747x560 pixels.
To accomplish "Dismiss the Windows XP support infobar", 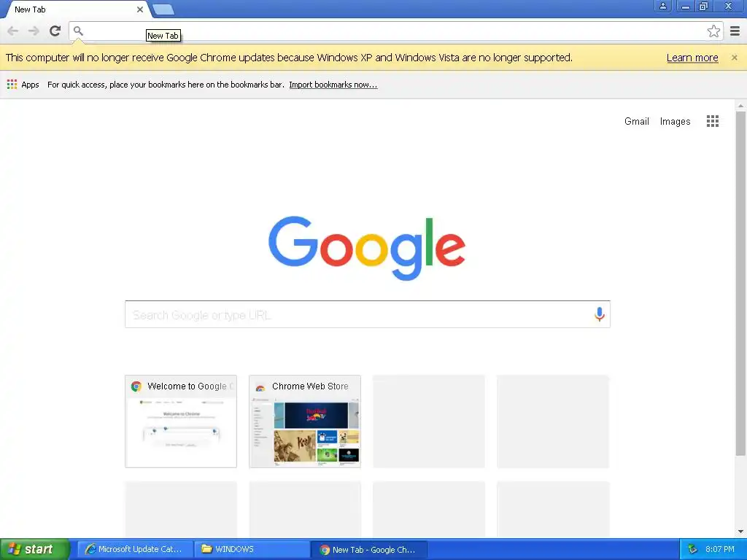I will coord(734,57).
